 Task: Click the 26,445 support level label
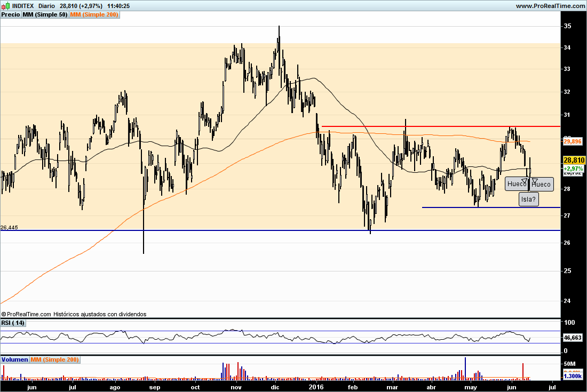(x=10, y=227)
